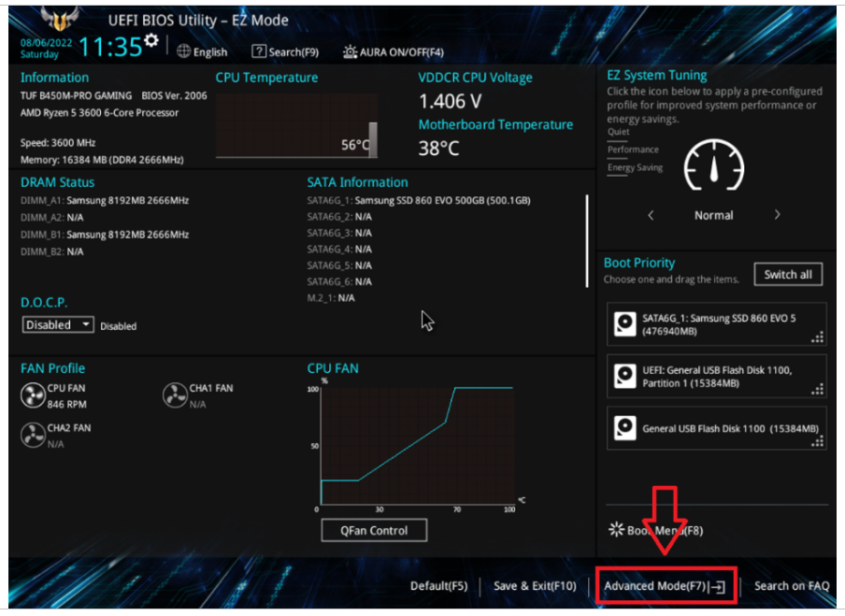The height and width of the screenshot is (616, 845).
Task: Select General USB Flash Disk 1100 boot item
Action: [716, 428]
